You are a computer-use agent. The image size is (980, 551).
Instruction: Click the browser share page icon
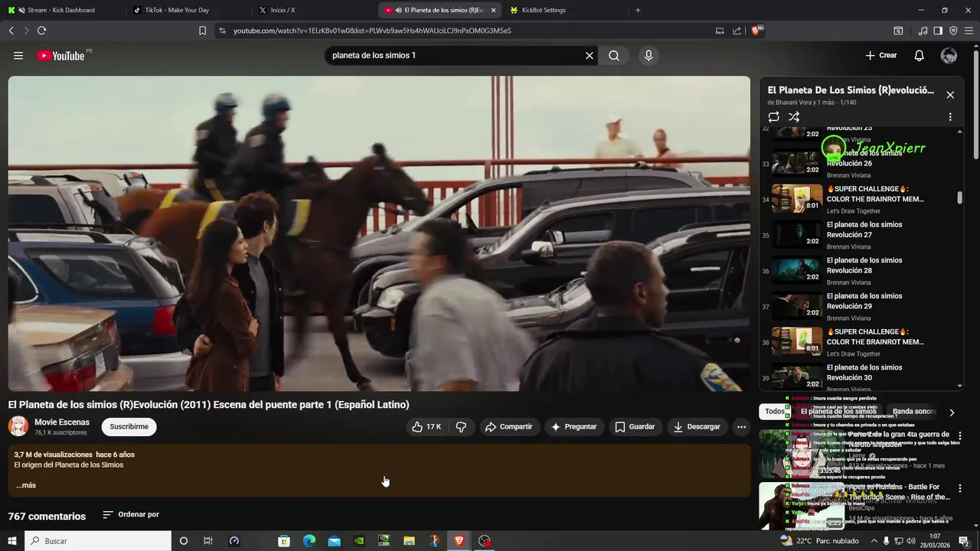point(737,31)
